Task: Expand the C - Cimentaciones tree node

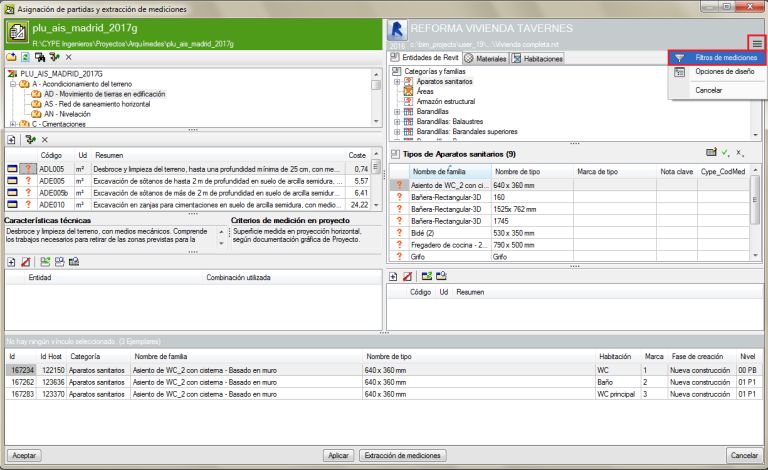Action: [13, 124]
